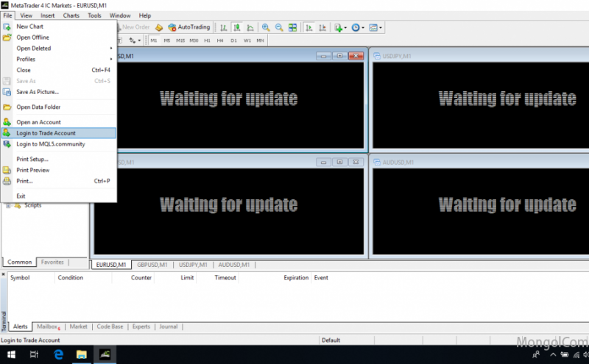Switch to line chart display
This screenshot has width=589, height=364.
coord(250,27)
